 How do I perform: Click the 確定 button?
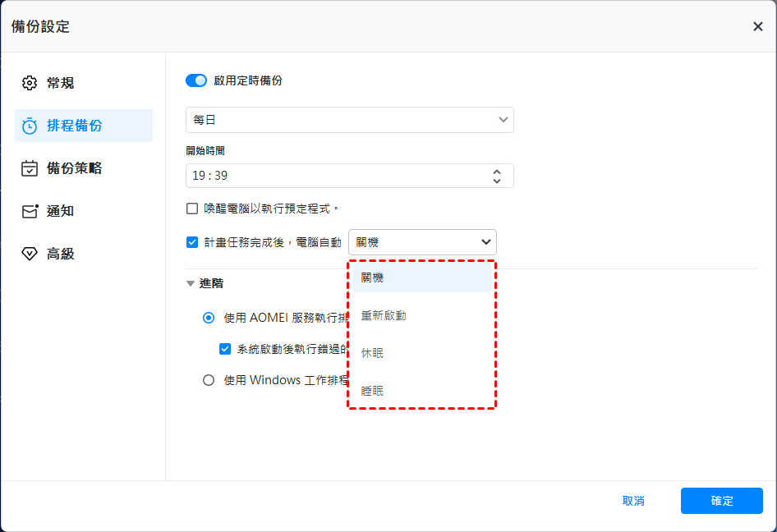pyautogui.click(x=721, y=501)
